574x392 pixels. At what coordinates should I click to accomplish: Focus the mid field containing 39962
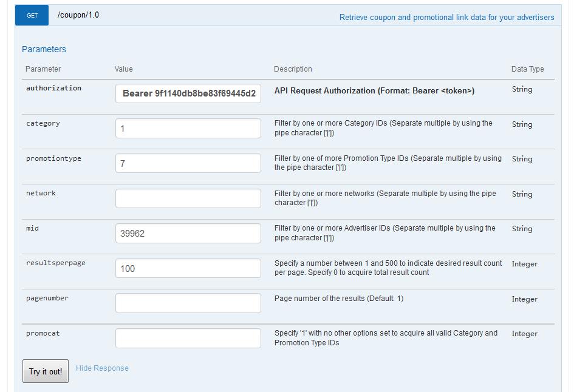[x=188, y=234]
